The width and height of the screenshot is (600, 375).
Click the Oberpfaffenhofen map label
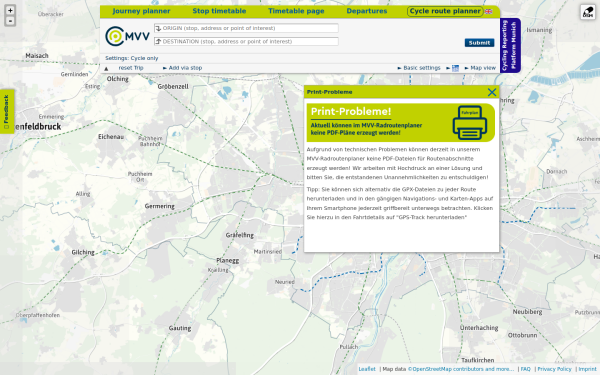(x=38, y=315)
